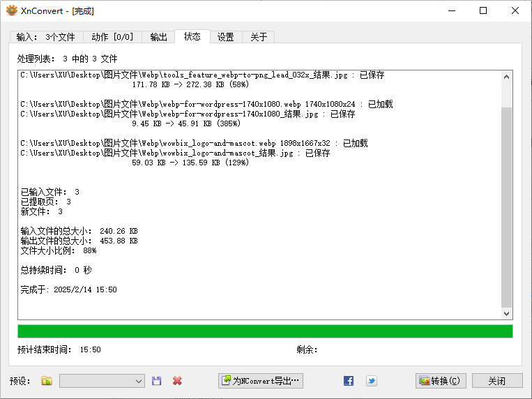Open the Facebook link icon
The image size is (532, 399).
pos(349,381)
